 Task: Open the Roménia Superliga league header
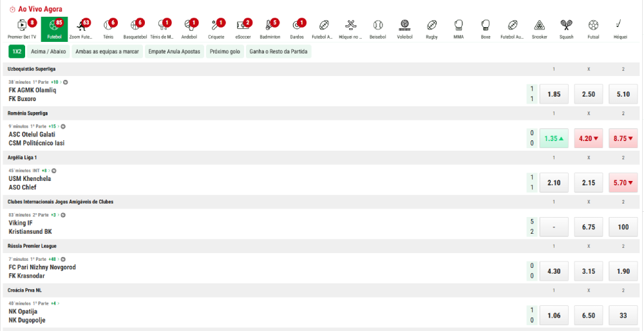click(x=321, y=113)
